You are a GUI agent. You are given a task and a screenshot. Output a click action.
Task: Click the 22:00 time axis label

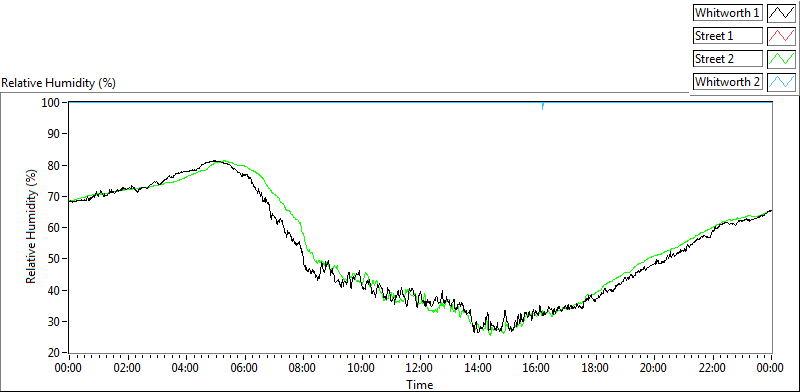coord(713,368)
